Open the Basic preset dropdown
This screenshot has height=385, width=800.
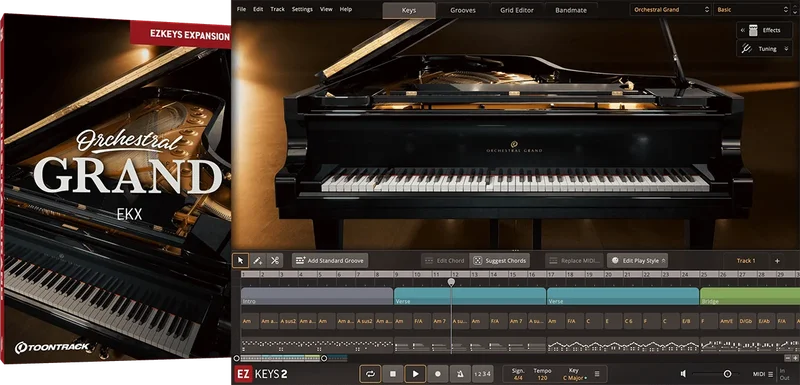(x=752, y=10)
